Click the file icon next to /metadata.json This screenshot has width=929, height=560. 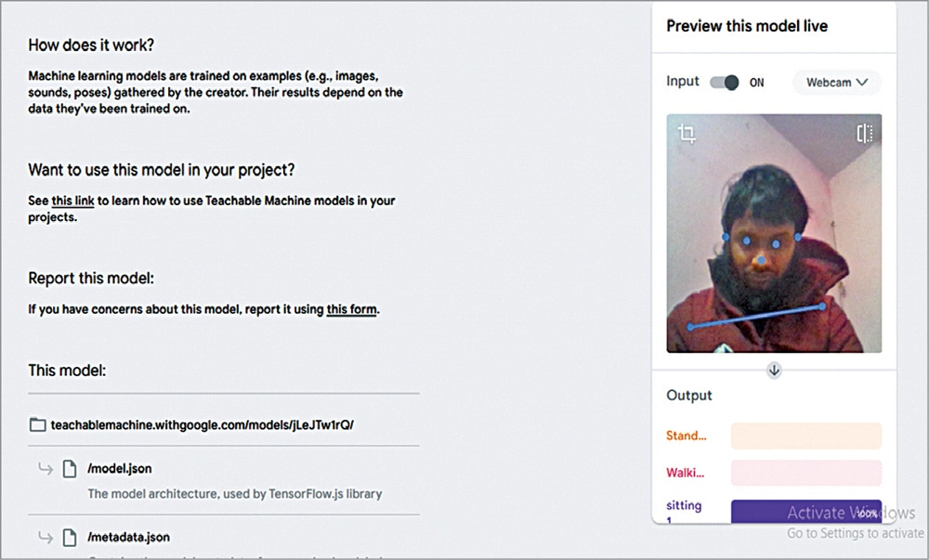coord(70,537)
